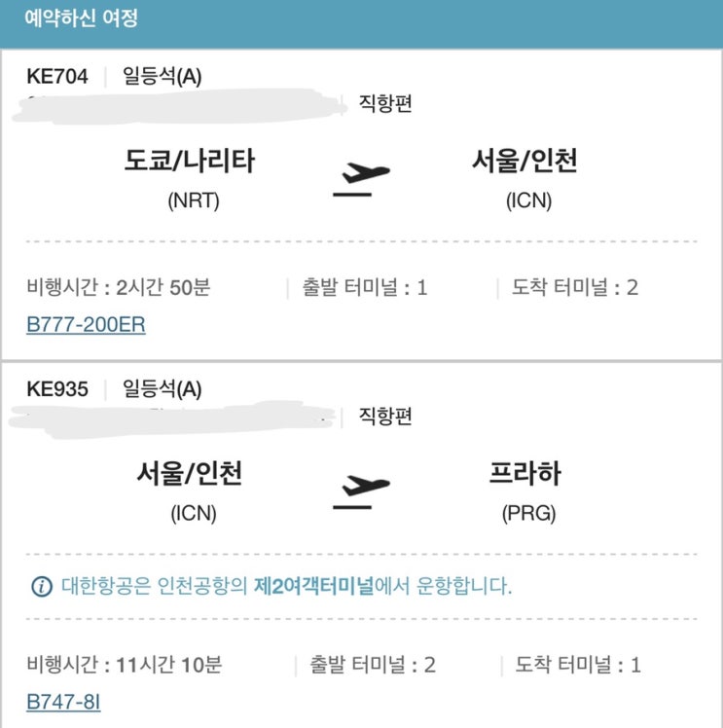The image size is (723, 728).
Task: Select 일등석(A) class label for KE935
Action: 162,389
